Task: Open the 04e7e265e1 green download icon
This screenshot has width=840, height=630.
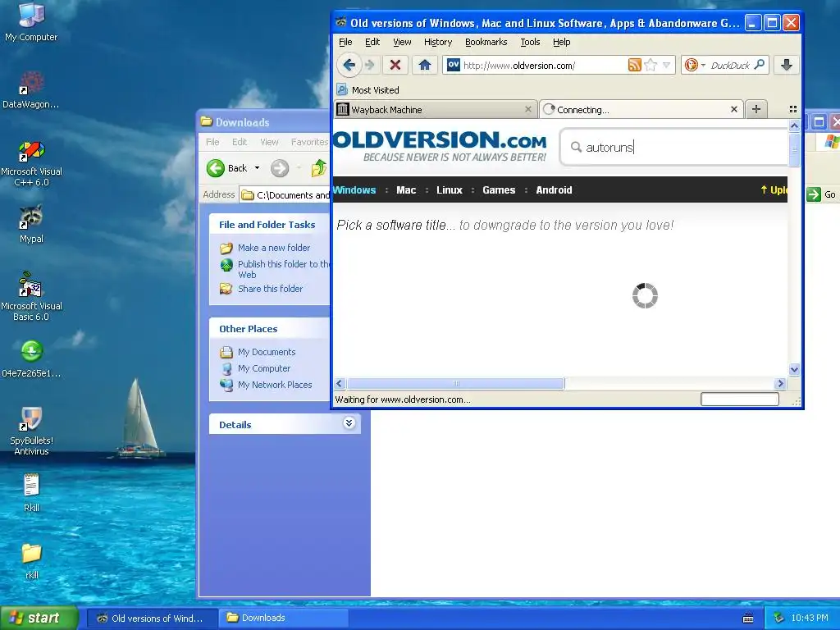Action: coord(31,358)
